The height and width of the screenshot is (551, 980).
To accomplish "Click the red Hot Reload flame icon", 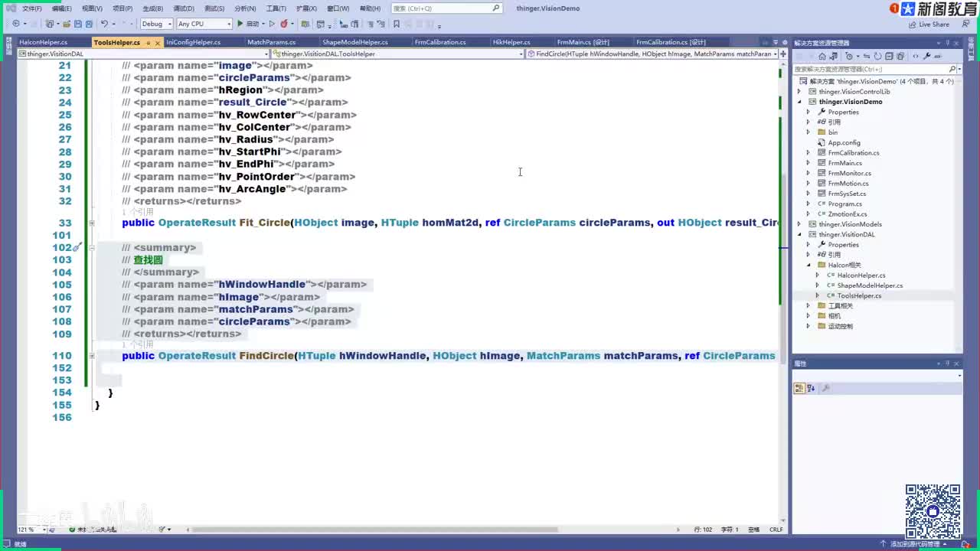I will (285, 24).
